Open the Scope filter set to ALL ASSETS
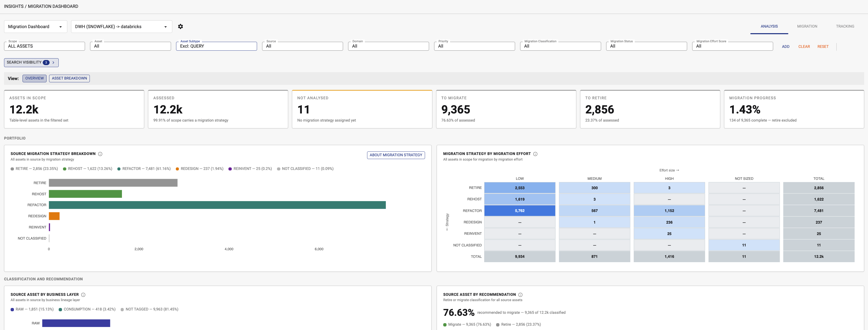The image size is (868, 330). coord(45,46)
